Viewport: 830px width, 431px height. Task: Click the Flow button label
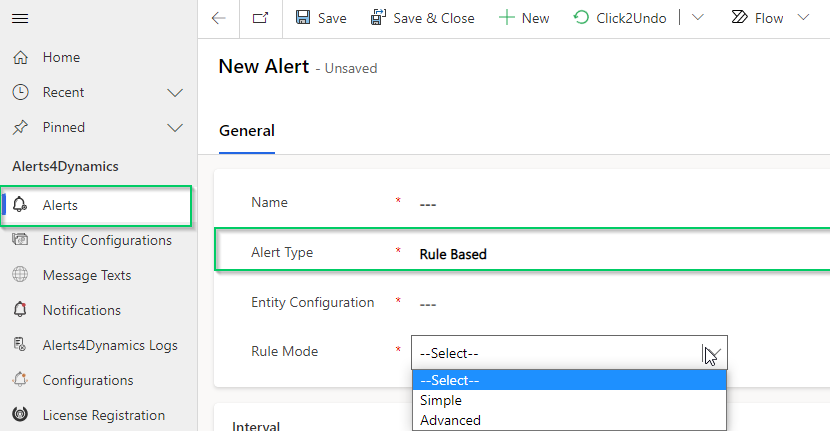pyautogui.click(x=769, y=19)
